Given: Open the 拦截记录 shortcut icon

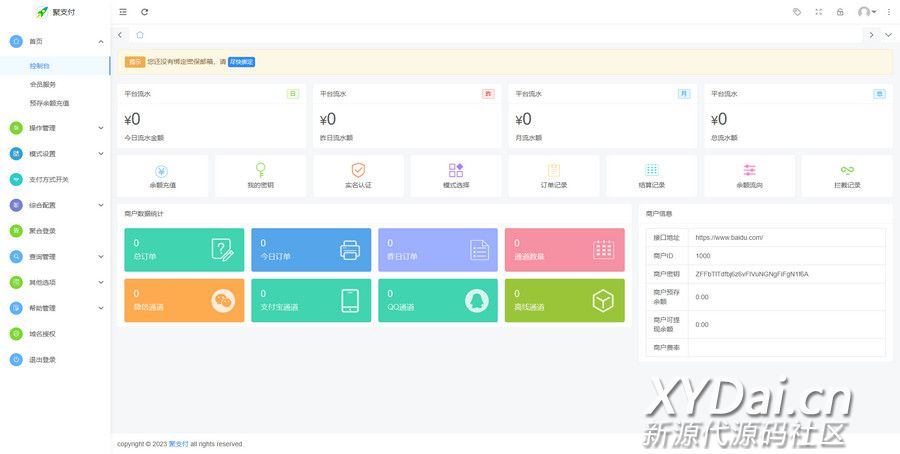Looking at the screenshot, I should (847, 171).
